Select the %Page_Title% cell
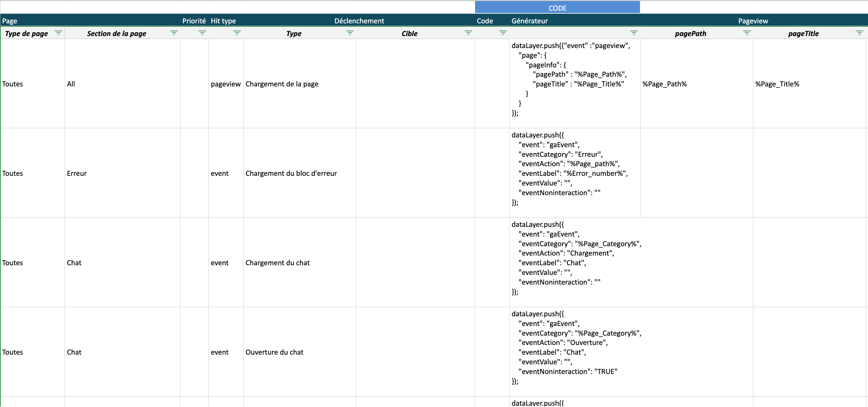The width and height of the screenshot is (868, 407). (809, 84)
